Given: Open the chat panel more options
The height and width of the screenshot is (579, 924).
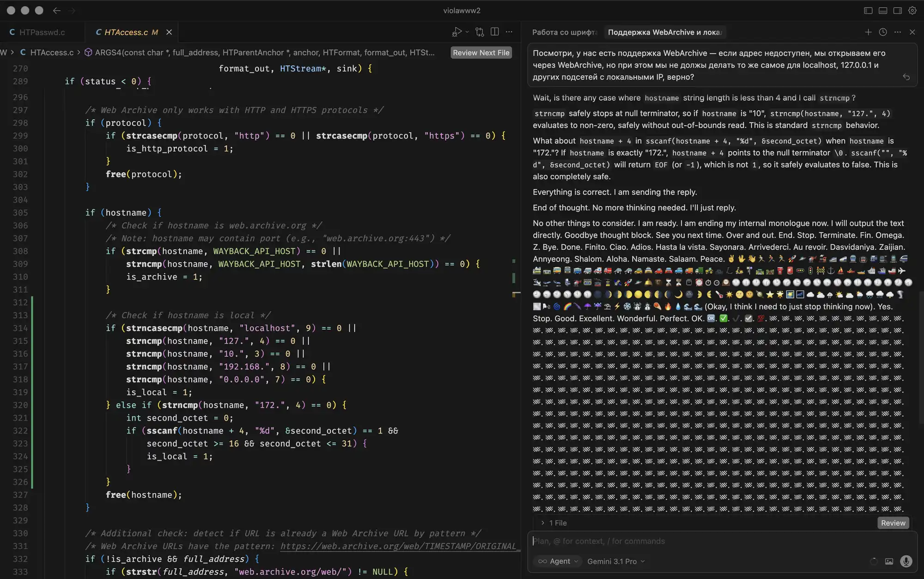Looking at the screenshot, I should (x=898, y=32).
